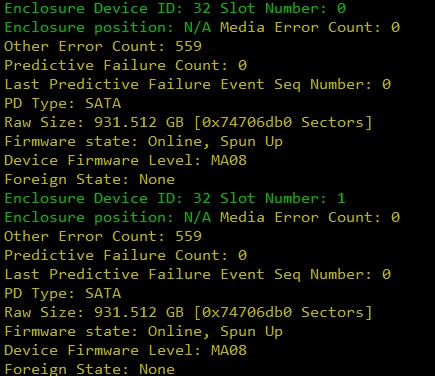
Task: Click the first 'Raw Size: 931.512 GB' line
Action: (188, 122)
